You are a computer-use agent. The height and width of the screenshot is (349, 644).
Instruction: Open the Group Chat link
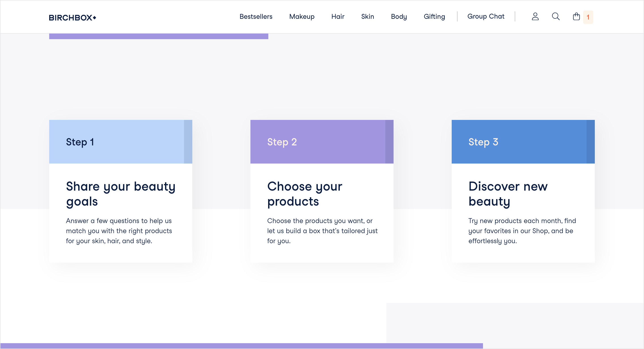pyautogui.click(x=486, y=17)
